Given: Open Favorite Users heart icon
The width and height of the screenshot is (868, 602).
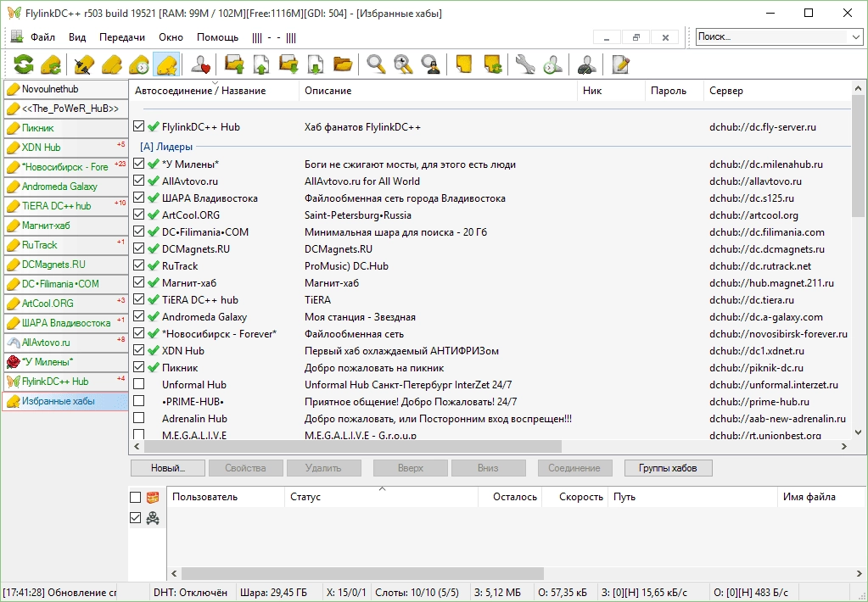Looking at the screenshot, I should [x=200, y=64].
